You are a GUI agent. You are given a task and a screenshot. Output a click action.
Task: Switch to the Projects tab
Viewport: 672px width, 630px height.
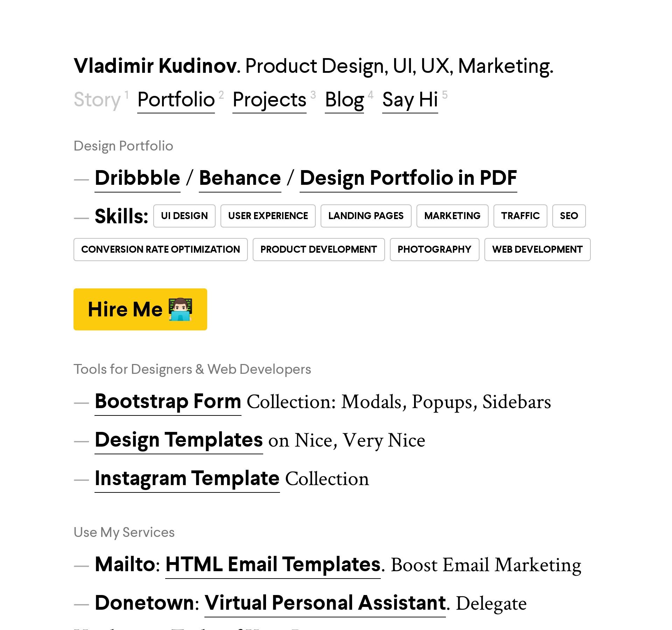269,100
